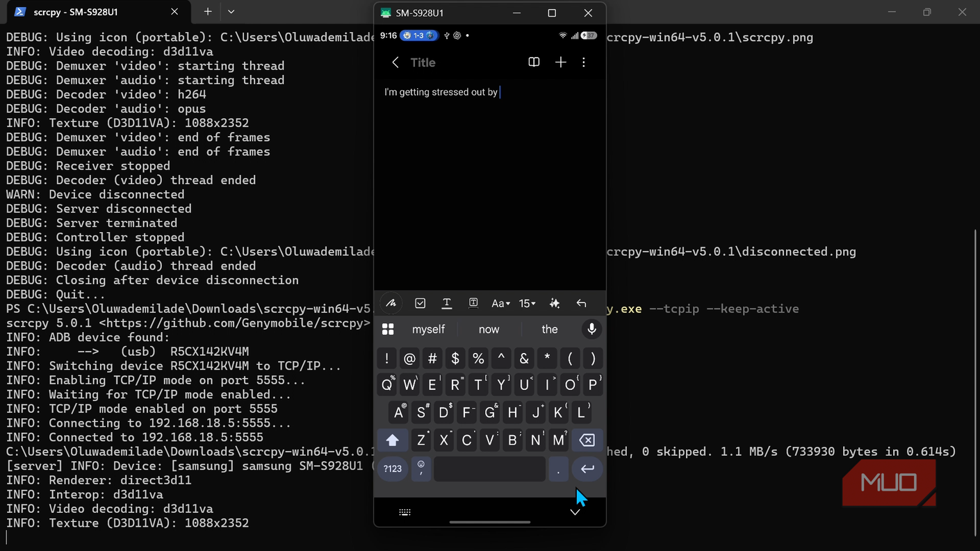This screenshot has height=551, width=980.
Task: Open the text color underline tool
Action: [x=447, y=303]
